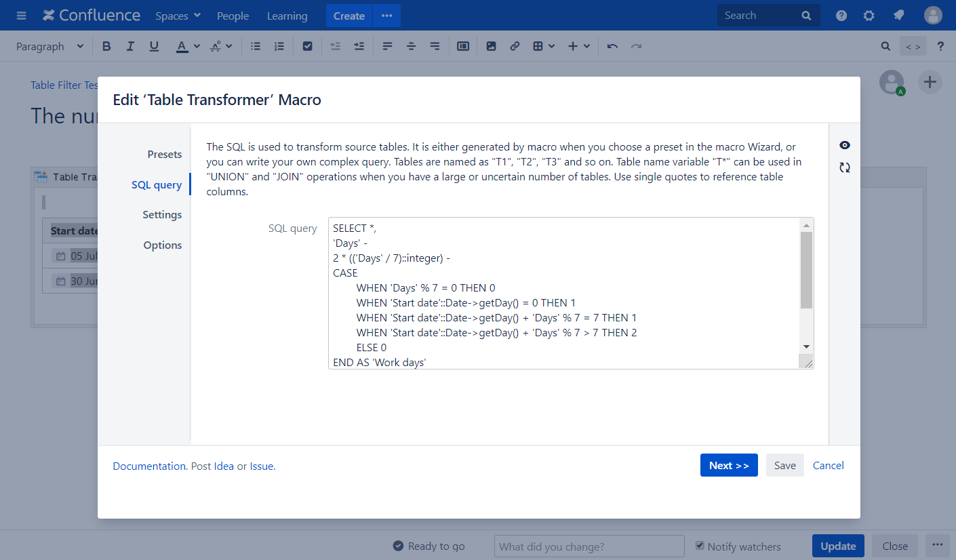The height and width of the screenshot is (560, 956).
Task: Preview the Table Transformer macro output
Action: tap(844, 144)
